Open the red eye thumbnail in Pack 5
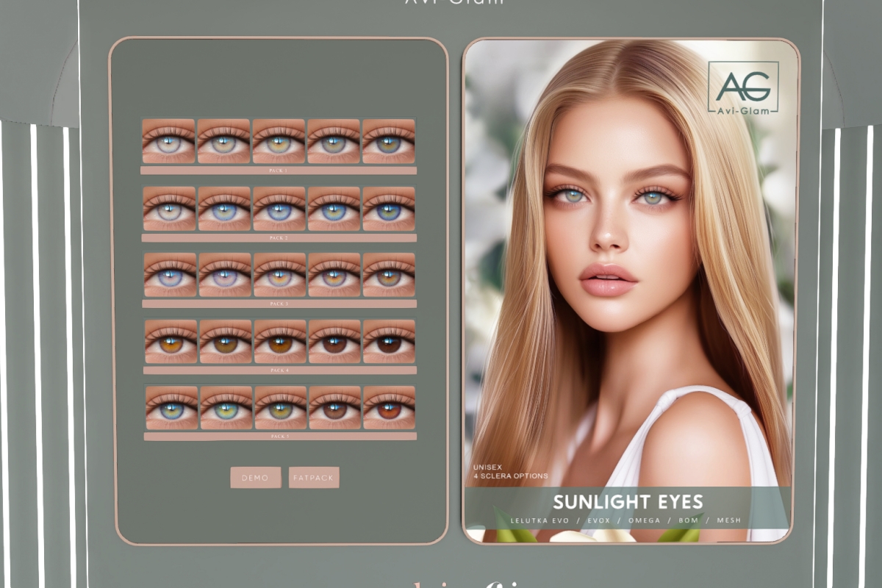The height and width of the screenshot is (588, 882). [x=390, y=408]
